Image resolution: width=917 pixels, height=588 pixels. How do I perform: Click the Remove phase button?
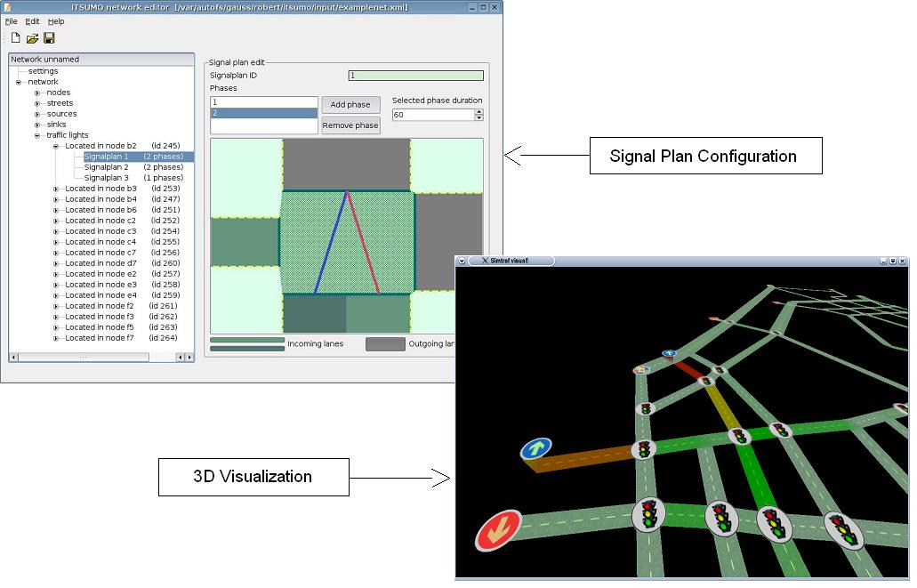pyautogui.click(x=350, y=125)
